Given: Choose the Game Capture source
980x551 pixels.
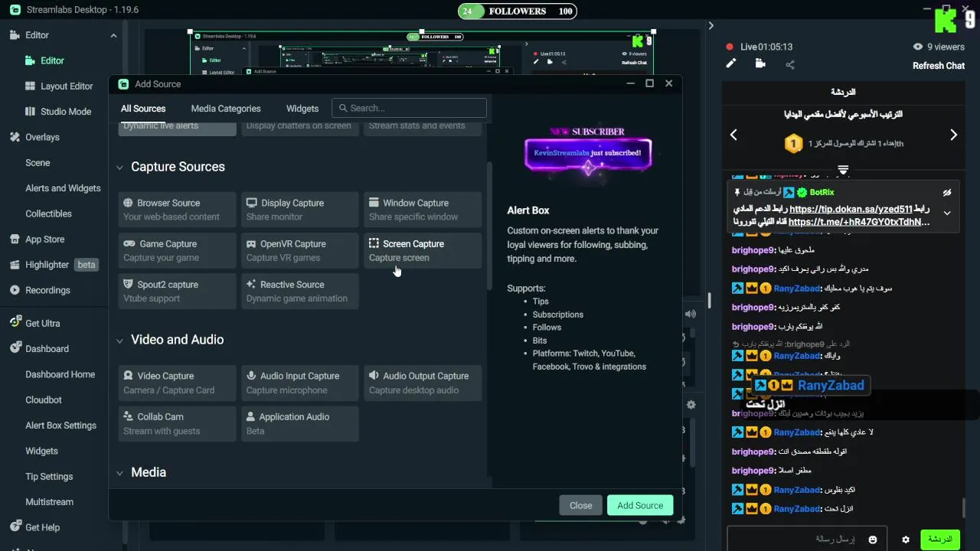Looking at the screenshot, I should (x=177, y=250).
